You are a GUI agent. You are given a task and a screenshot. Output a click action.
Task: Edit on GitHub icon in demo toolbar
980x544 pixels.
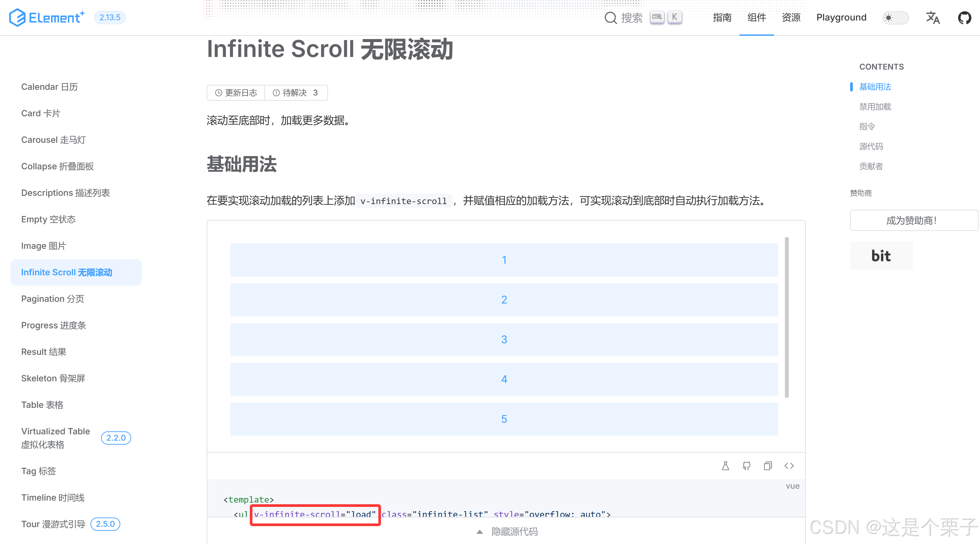point(746,465)
